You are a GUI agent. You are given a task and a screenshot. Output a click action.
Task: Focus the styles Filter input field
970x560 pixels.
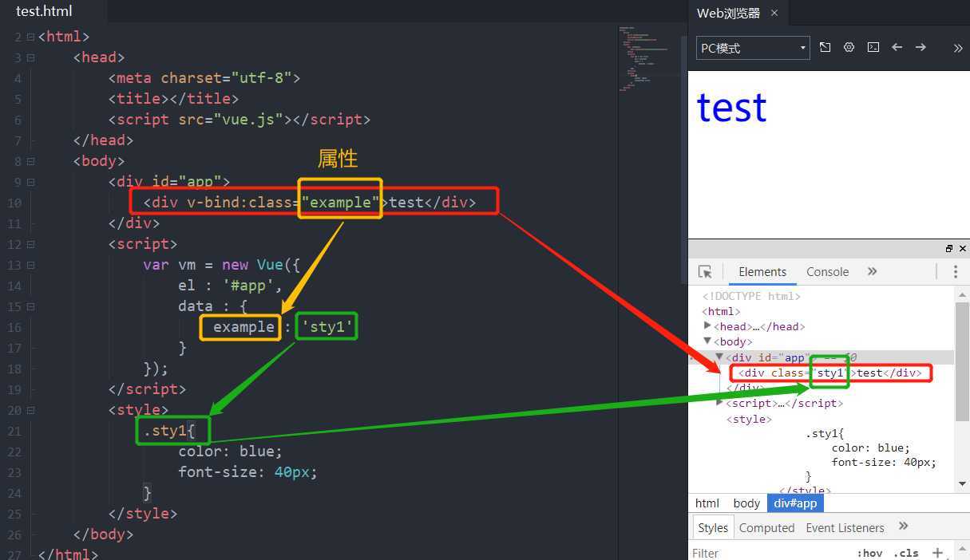[770, 553]
